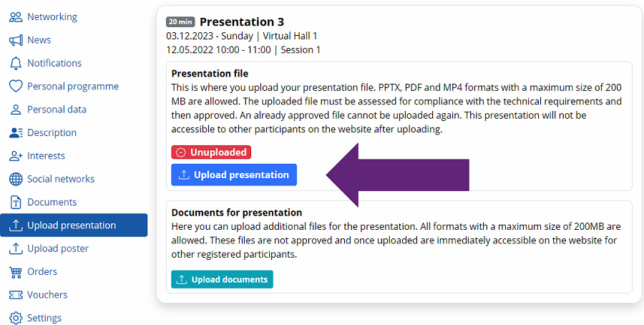
Task: Click the blue Upload presentation button
Action: [234, 175]
